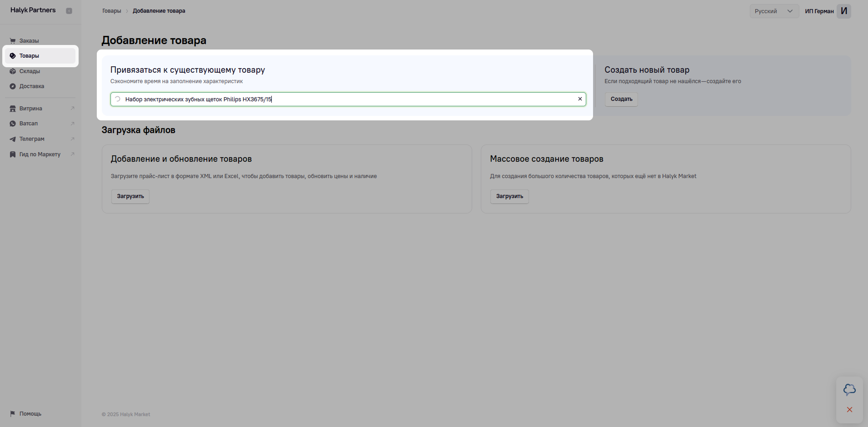Click the Доставка icon
The height and width of the screenshot is (427, 868).
(13, 86)
